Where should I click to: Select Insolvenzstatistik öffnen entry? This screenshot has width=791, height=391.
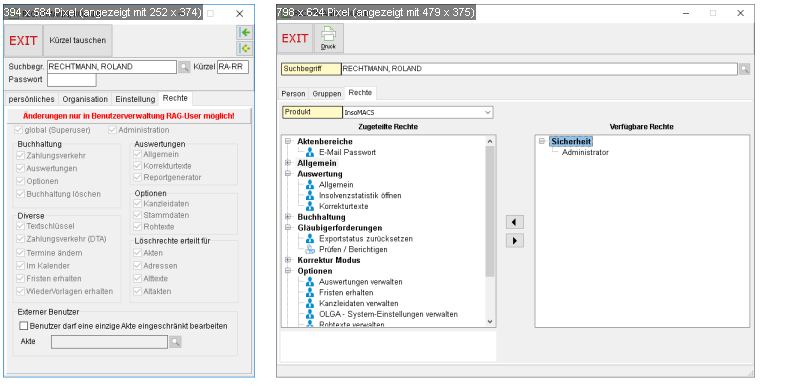coord(360,196)
